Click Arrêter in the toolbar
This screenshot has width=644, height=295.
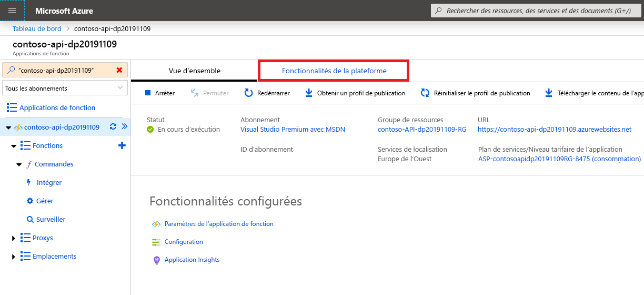click(159, 93)
